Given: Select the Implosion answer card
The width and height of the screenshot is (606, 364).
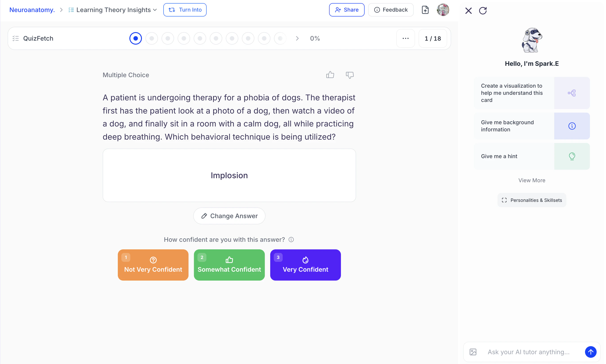Looking at the screenshot, I should coord(229,175).
